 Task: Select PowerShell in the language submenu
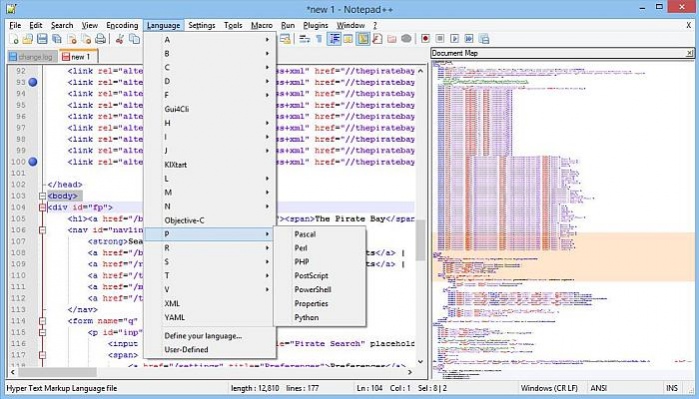(320, 289)
